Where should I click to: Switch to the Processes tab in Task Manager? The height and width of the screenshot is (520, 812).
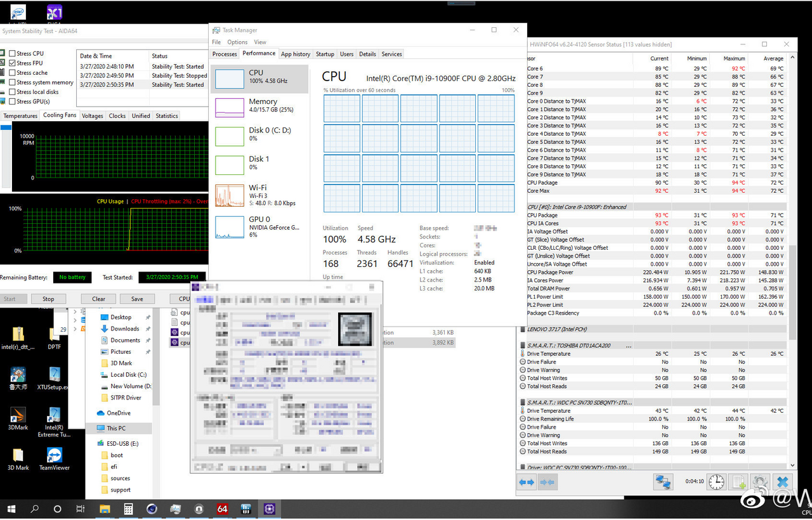[x=225, y=54]
